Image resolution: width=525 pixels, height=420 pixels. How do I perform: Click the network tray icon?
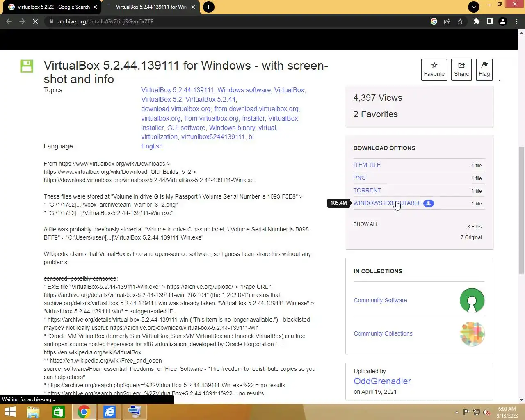tap(477, 412)
